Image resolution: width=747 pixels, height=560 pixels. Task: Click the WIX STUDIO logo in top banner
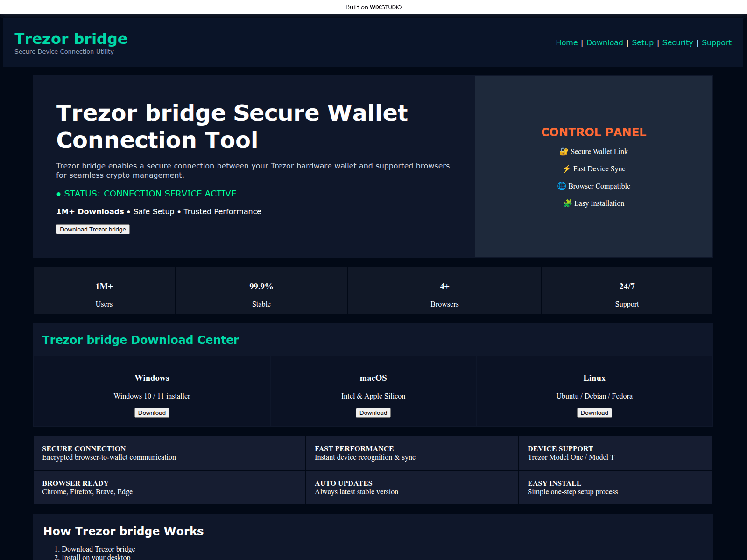[386, 7]
